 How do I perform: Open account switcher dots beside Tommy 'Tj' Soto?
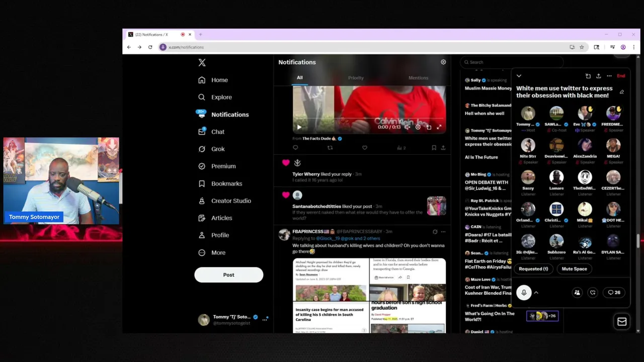(265, 319)
